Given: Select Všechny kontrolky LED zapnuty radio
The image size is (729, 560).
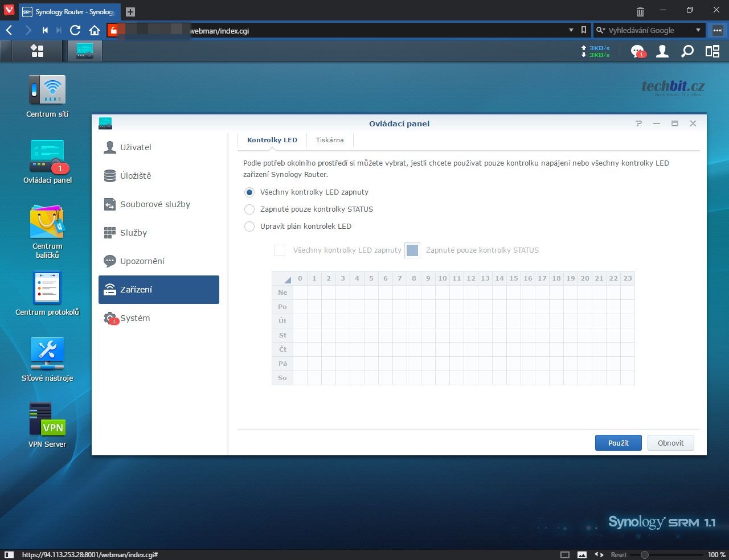Looking at the screenshot, I should point(249,192).
